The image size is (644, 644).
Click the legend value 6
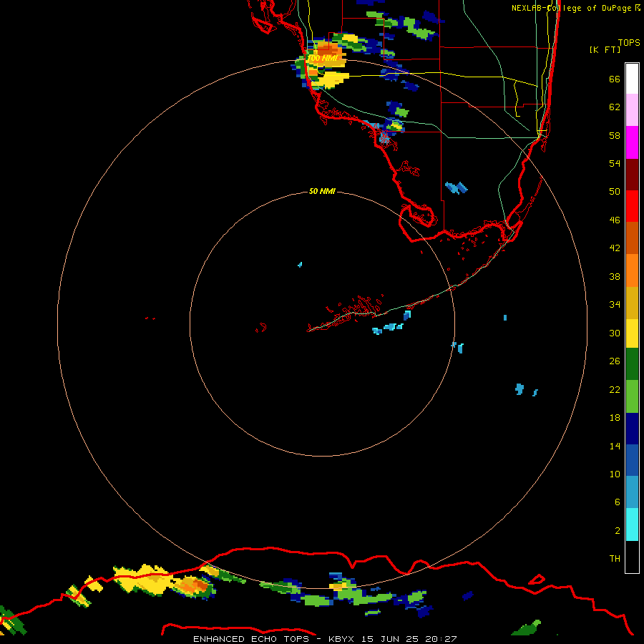tap(618, 502)
